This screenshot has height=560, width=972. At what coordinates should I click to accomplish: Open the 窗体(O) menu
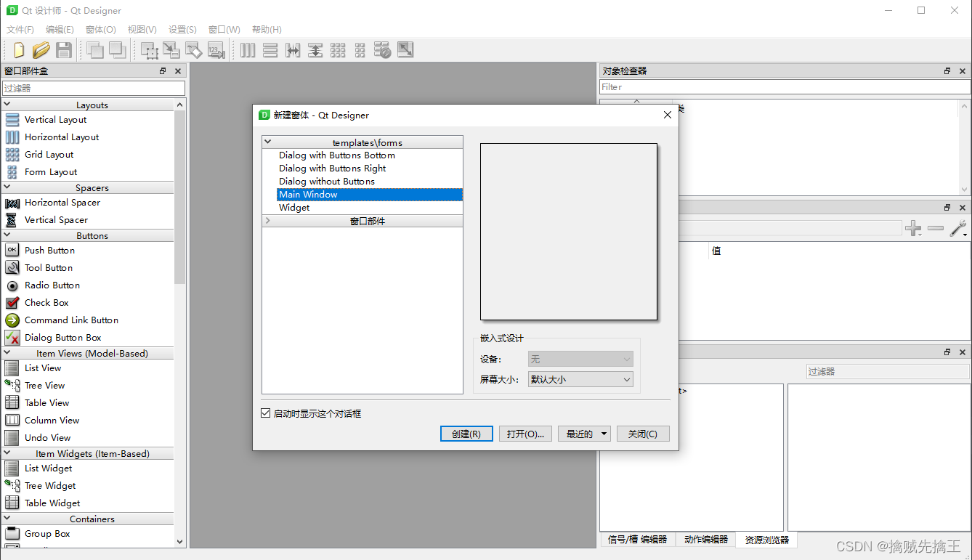click(101, 30)
